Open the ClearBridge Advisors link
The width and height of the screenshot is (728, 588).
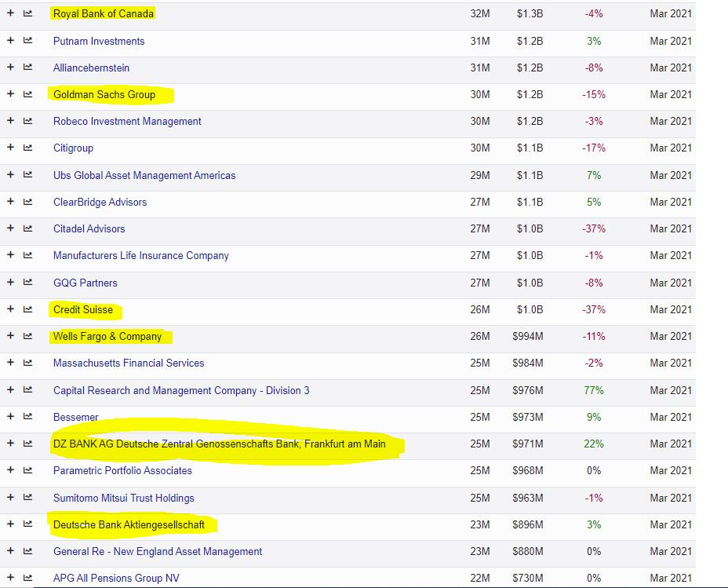(x=100, y=202)
